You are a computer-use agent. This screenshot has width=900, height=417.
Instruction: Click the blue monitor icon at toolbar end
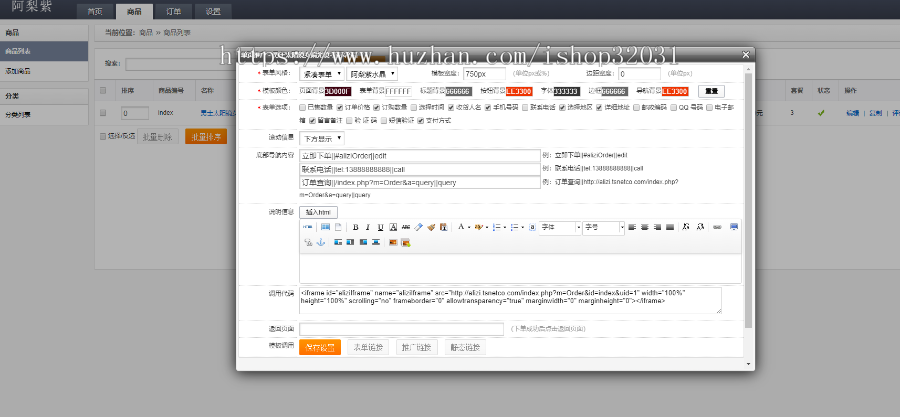tap(734, 227)
